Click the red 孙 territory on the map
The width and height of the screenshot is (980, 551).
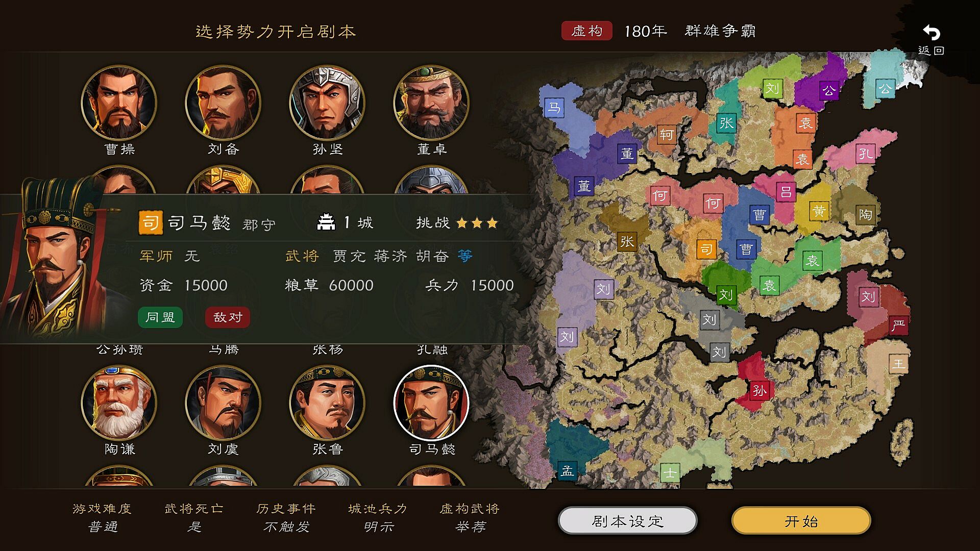click(759, 391)
